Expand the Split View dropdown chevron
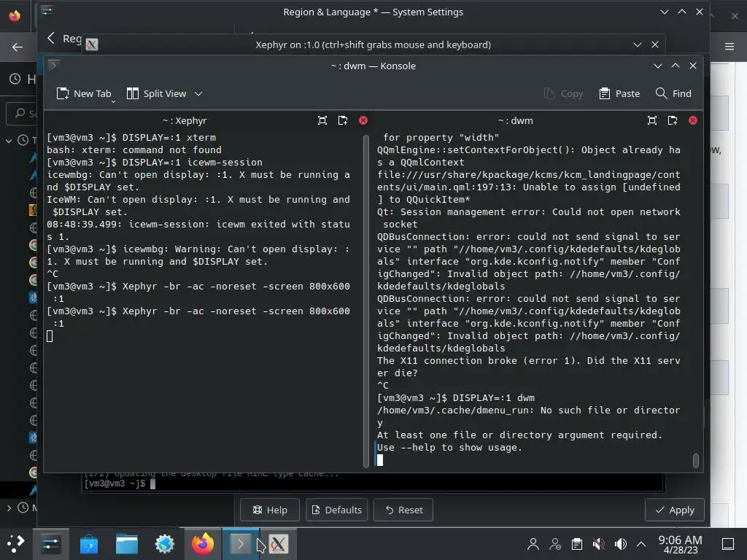 point(198,94)
